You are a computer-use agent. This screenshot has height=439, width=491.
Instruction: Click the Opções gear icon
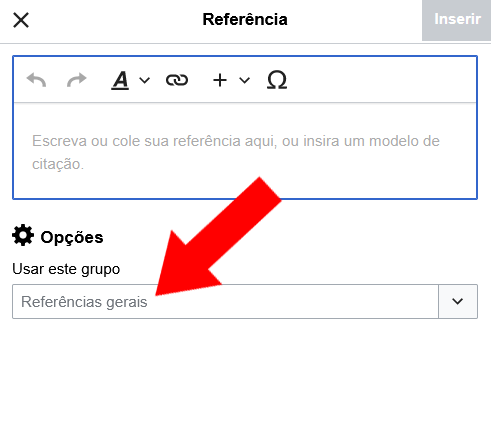point(23,235)
